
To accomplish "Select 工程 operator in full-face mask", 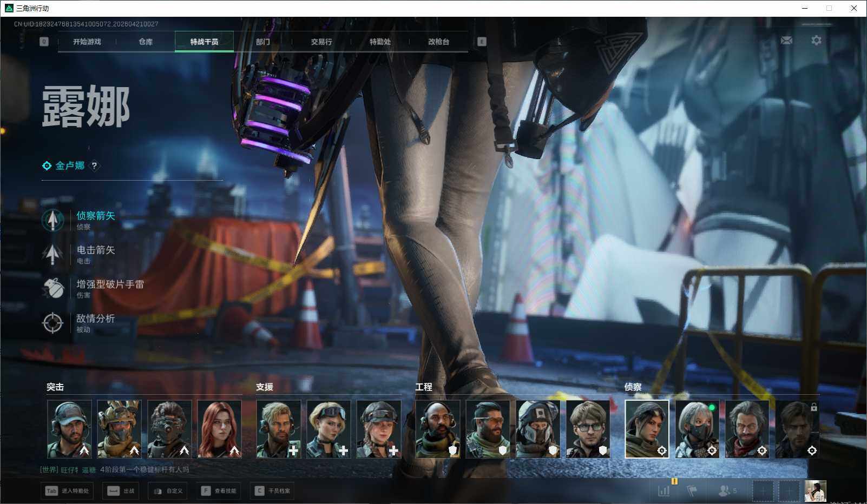I will 538,429.
